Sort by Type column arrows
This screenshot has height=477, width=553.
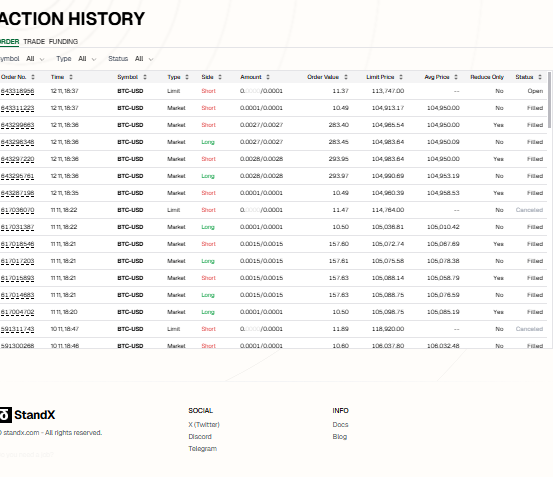point(187,77)
